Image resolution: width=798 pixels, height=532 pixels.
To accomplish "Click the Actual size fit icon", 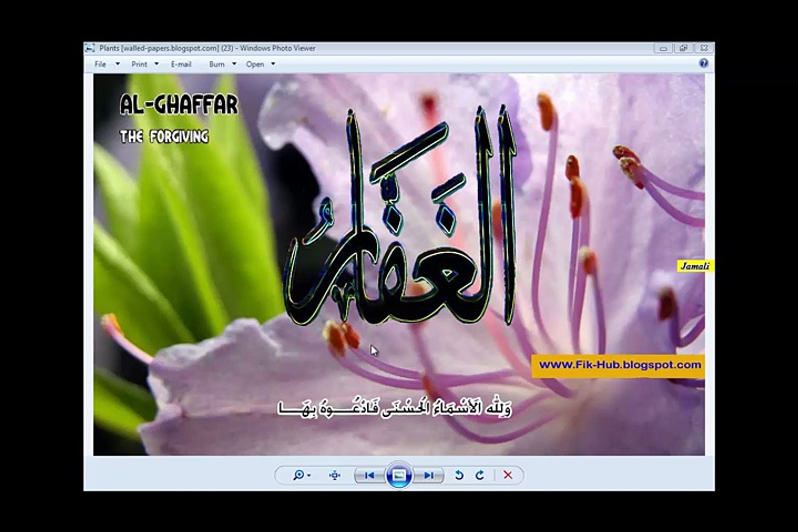I will (x=335, y=475).
